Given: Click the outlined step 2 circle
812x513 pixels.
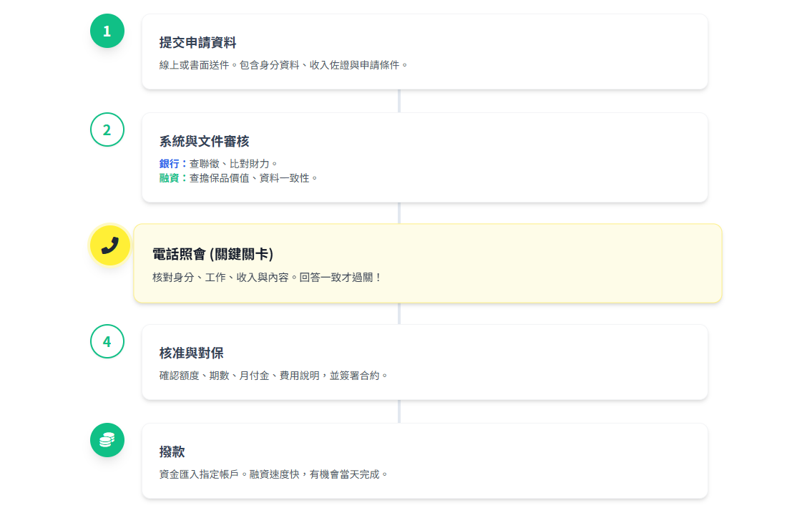Looking at the screenshot, I should (107, 130).
